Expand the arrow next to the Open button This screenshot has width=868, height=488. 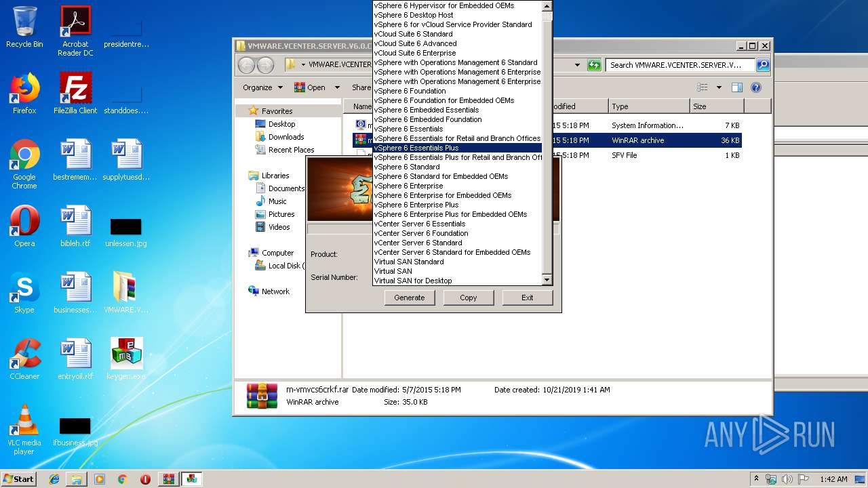pos(337,87)
